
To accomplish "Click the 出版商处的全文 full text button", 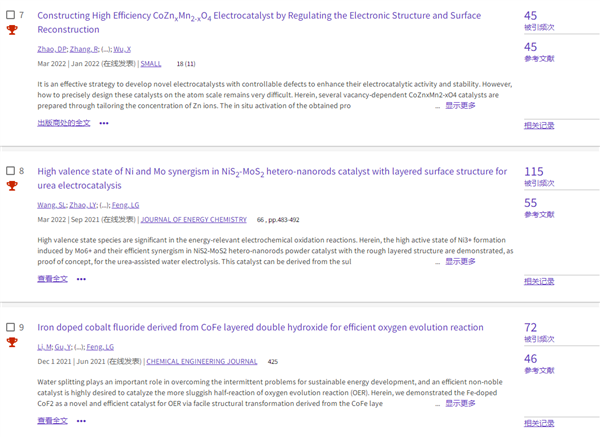I will tap(64, 123).
